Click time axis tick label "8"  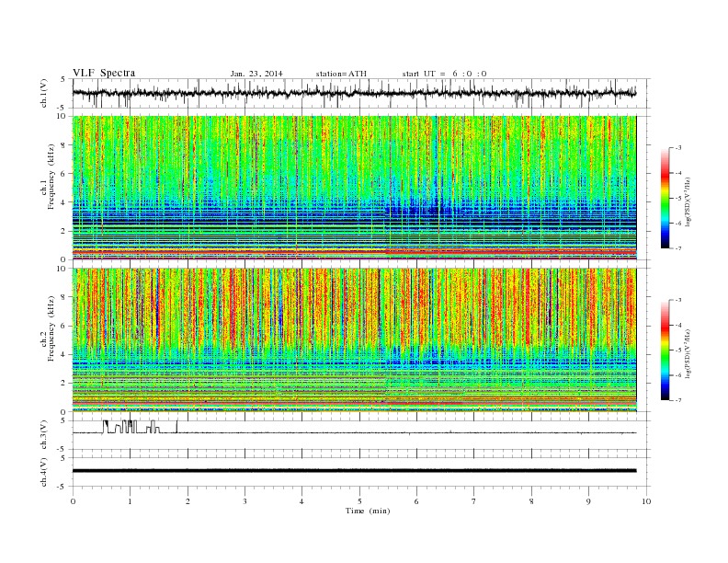click(x=531, y=501)
